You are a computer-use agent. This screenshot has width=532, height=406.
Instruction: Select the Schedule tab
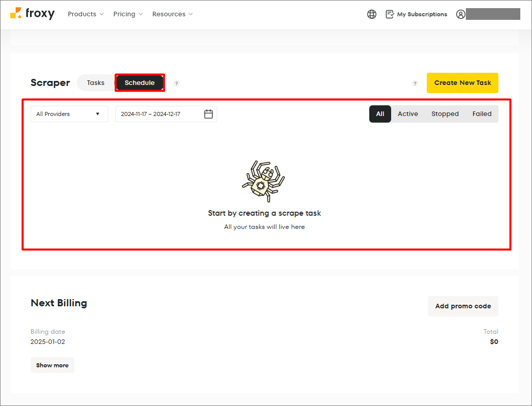click(x=139, y=83)
